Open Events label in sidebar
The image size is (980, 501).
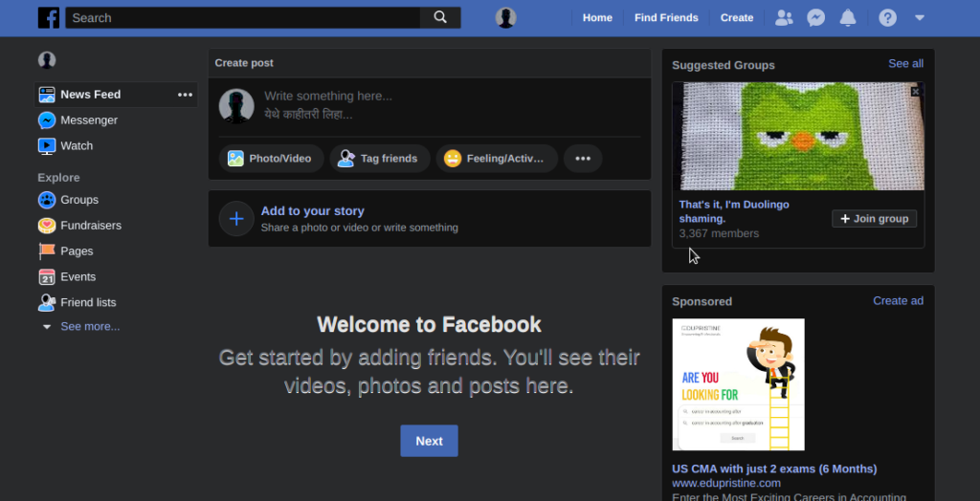[78, 276]
